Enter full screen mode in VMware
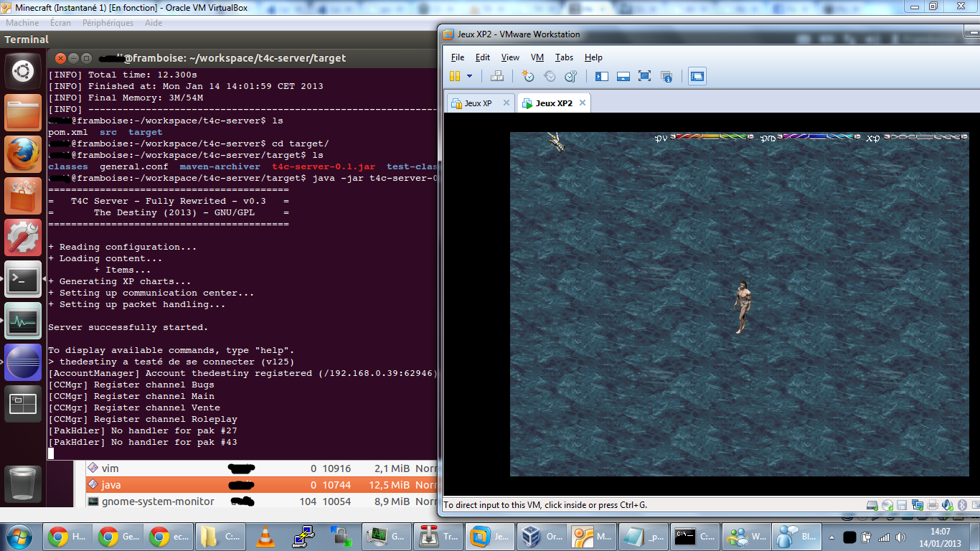The width and height of the screenshot is (980, 551). click(644, 76)
